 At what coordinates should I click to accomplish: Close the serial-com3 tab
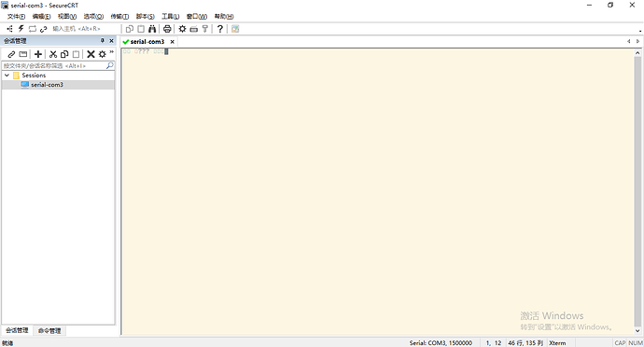tap(173, 41)
